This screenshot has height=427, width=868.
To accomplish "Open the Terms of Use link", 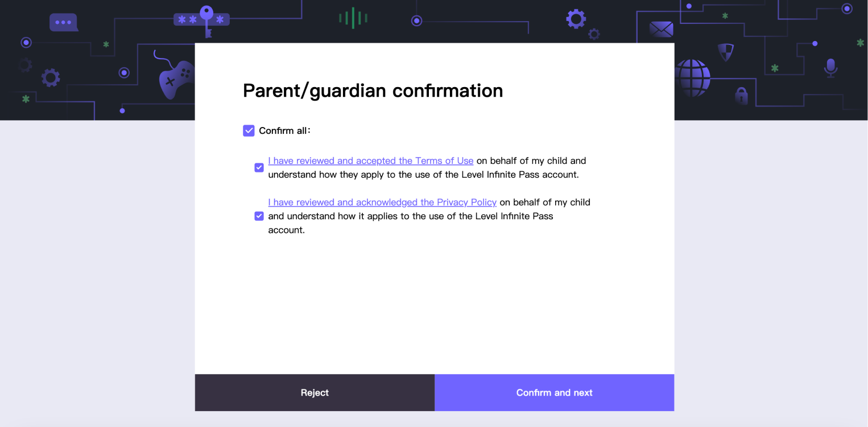I will pyautogui.click(x=370, y=161).
